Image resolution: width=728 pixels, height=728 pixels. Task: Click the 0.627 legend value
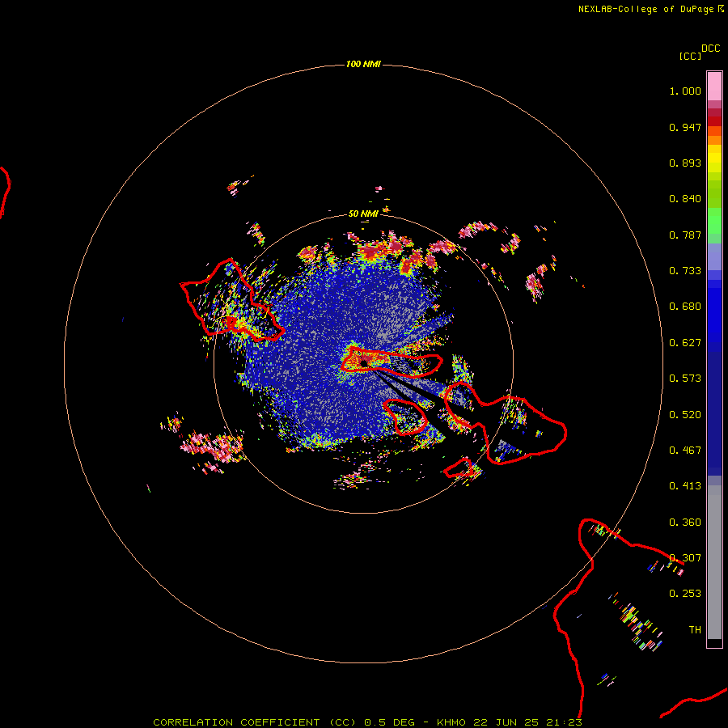point(685,343)
